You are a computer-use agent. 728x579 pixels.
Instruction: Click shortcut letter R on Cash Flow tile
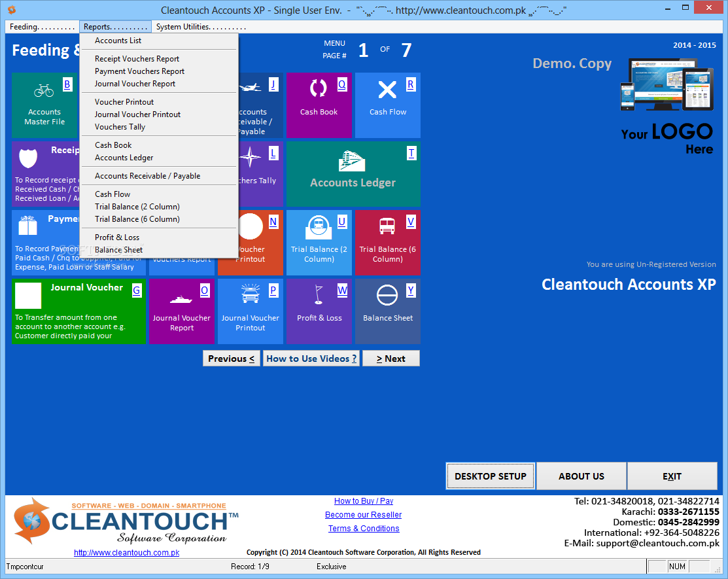click(x=410, y=84)
